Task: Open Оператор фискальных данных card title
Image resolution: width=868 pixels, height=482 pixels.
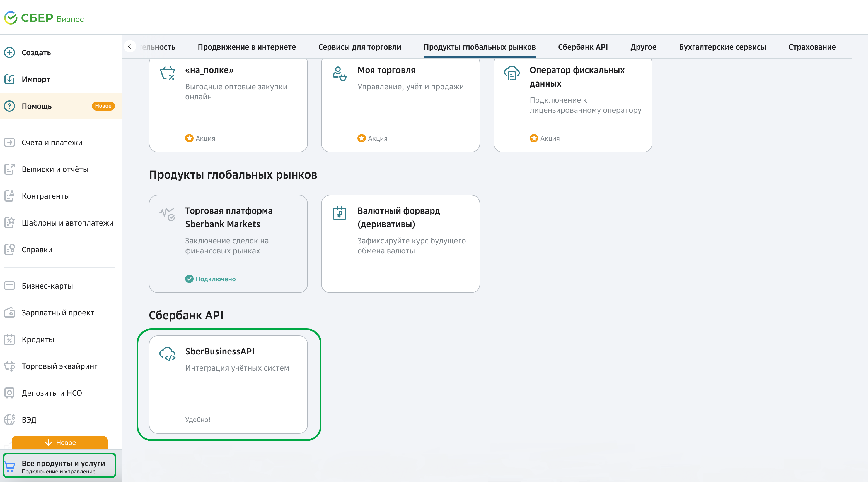Action: click(577, 77)
